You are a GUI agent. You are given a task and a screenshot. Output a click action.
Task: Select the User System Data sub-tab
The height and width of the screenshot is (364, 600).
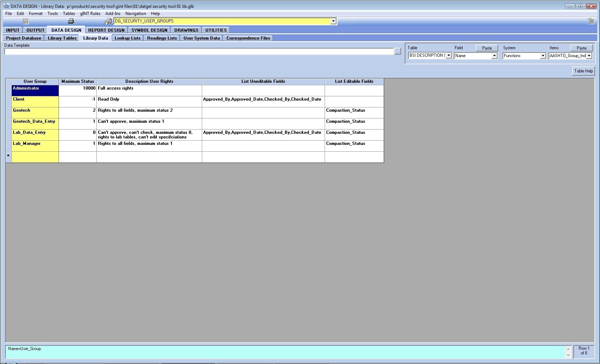(201, 38)
